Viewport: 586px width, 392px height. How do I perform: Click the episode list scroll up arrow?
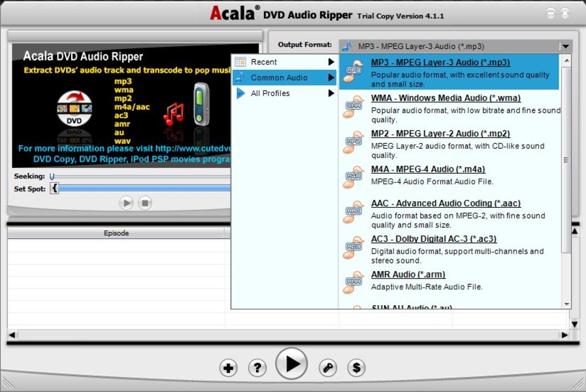[575, 232]
